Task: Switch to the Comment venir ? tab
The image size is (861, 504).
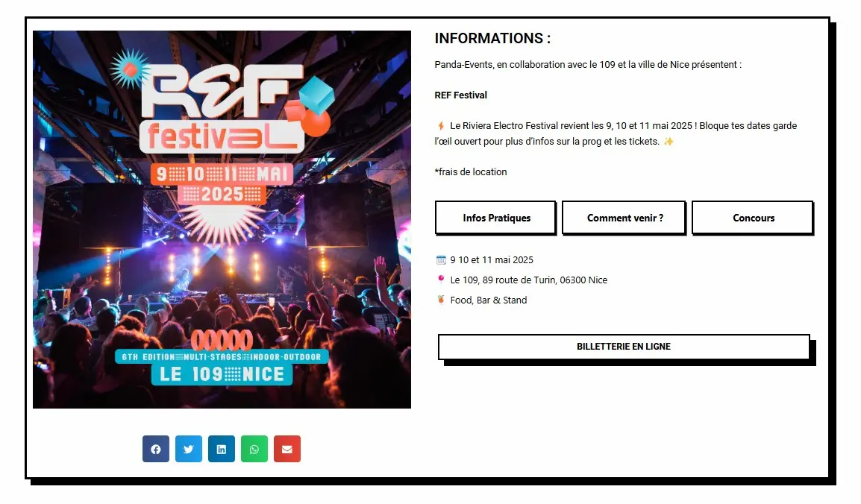Action: tap(624, 218)
